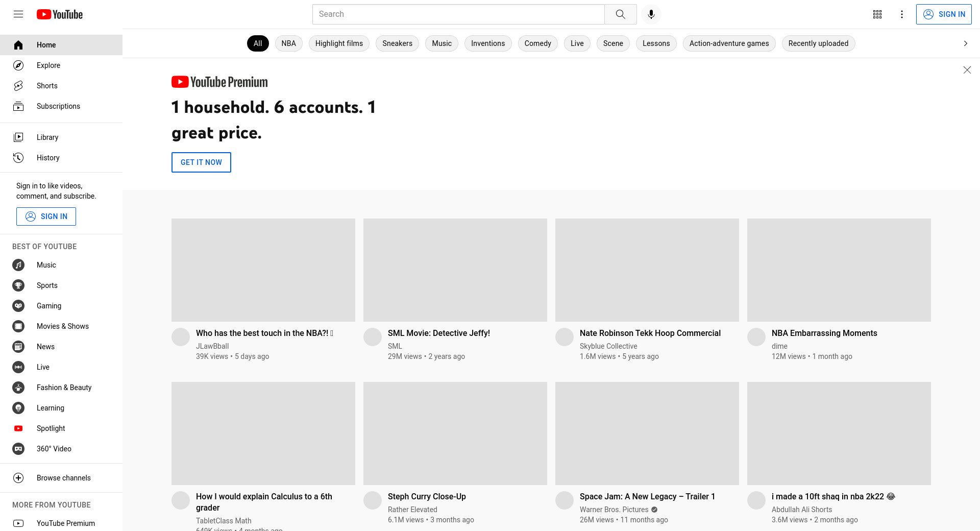Visit Rather Elevated channel name
Image resolution: width=980 pixels, height=531 pixels.
pos(412,510)
